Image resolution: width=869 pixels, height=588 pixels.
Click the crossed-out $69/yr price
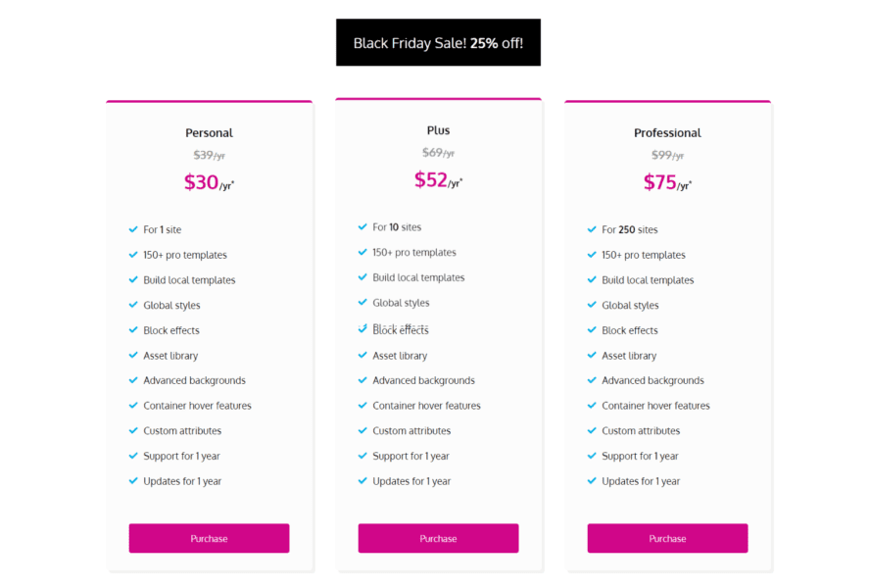[x=438, y=153]
